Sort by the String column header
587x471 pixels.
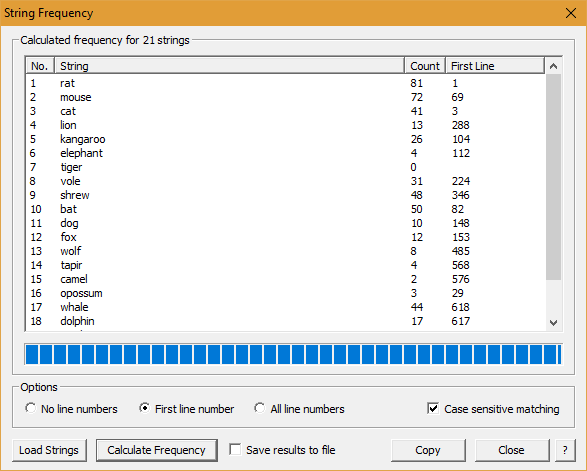[x=229, y=66]
